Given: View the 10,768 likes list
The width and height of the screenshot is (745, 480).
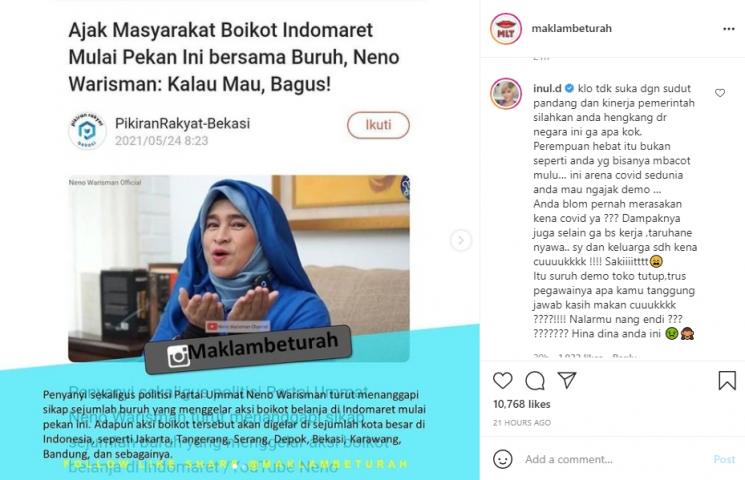Looking at the screenshot, I should tap(522, 404).
